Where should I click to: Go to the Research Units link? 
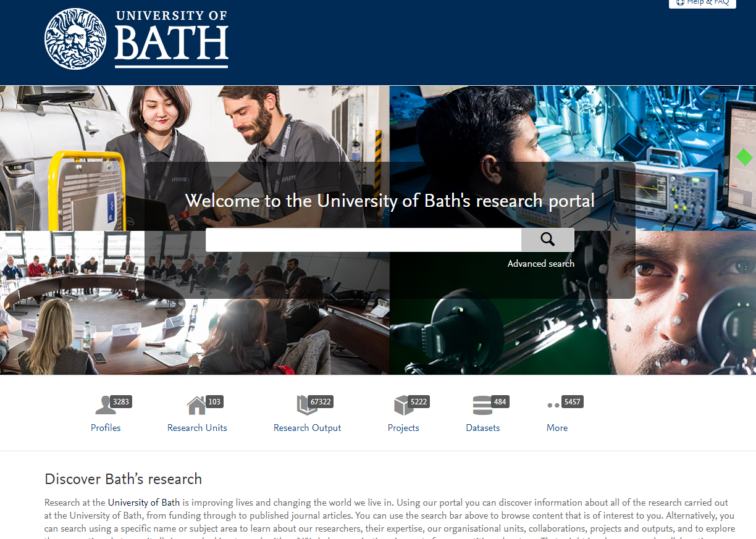coord(197,428)
